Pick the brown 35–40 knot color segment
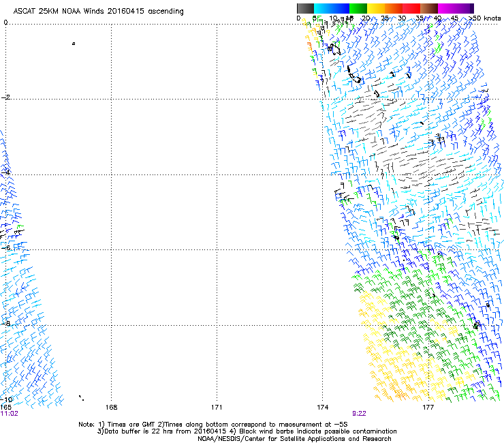Screen dimensions: 504x443 429,8
